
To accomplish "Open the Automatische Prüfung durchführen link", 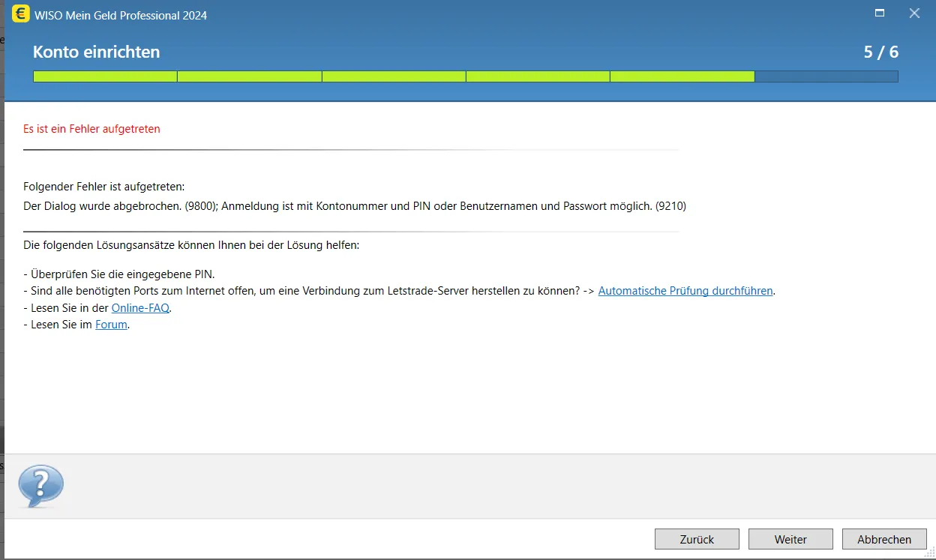I will click(x=685, y=291).
